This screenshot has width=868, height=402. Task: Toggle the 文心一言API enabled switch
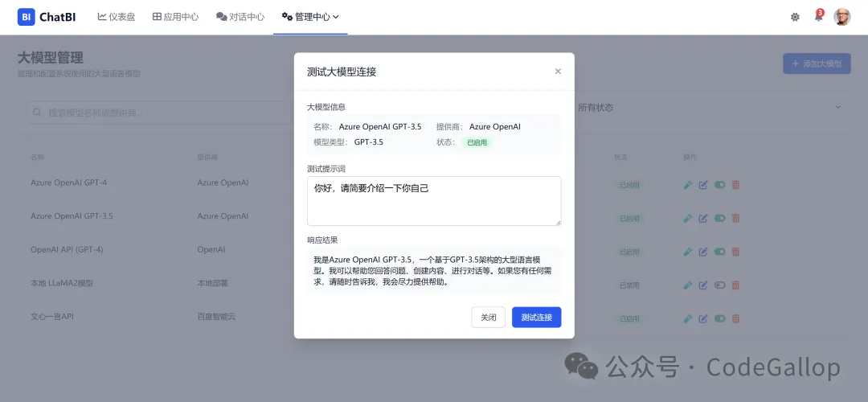click(x=719, y=319)
